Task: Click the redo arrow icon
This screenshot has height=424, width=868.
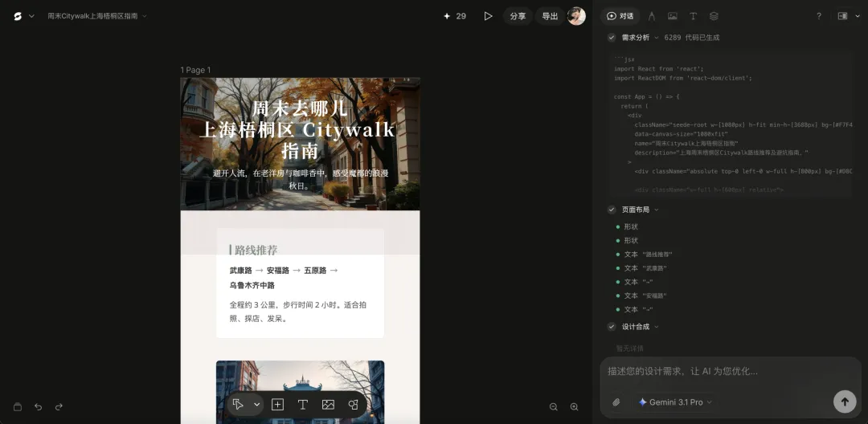Action: click(x=59, y=407)
